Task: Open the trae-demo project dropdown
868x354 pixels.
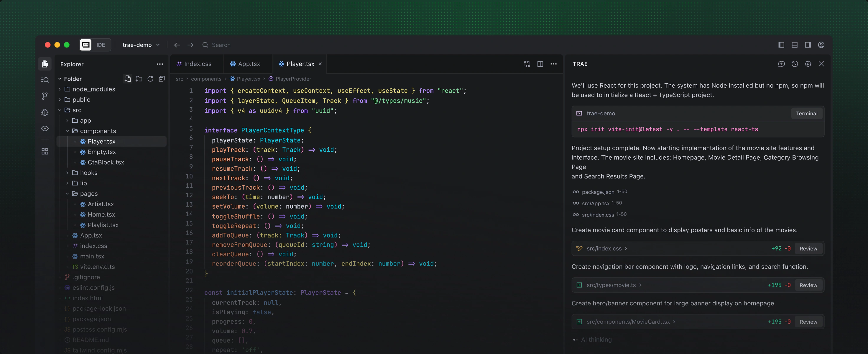Action: pyautogui.click(x=141, y=45)
